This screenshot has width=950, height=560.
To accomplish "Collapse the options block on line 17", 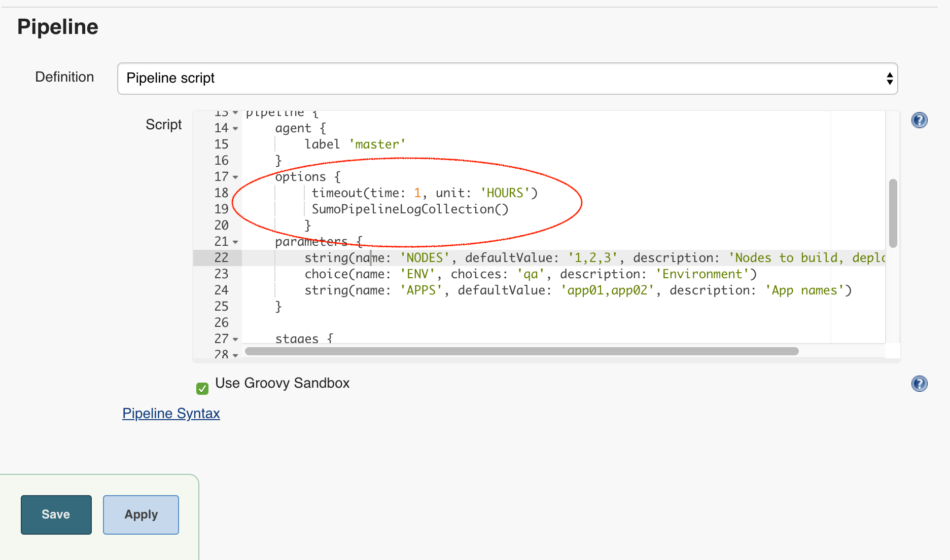I will (235, 177).
